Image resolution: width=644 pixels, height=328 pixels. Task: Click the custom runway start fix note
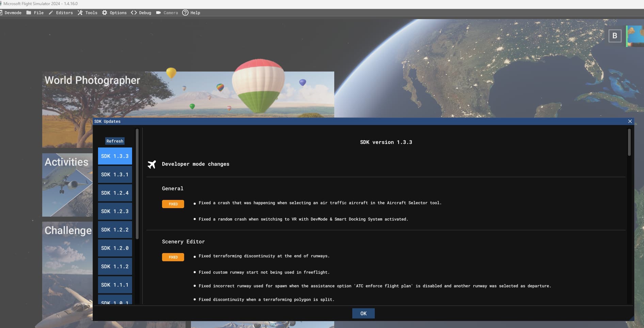264,272
